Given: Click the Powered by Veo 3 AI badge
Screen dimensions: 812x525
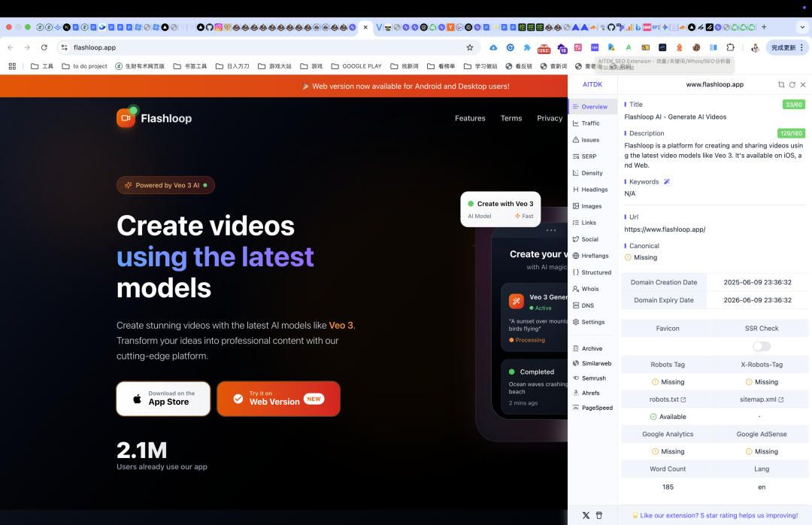Looking at the screenshot, I should 165,185.
